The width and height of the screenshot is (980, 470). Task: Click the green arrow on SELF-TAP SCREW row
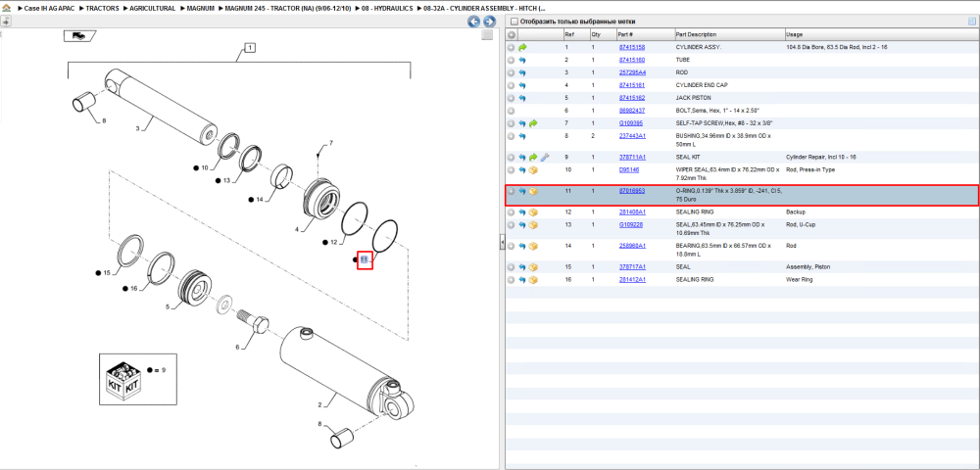tap(533, 123)
